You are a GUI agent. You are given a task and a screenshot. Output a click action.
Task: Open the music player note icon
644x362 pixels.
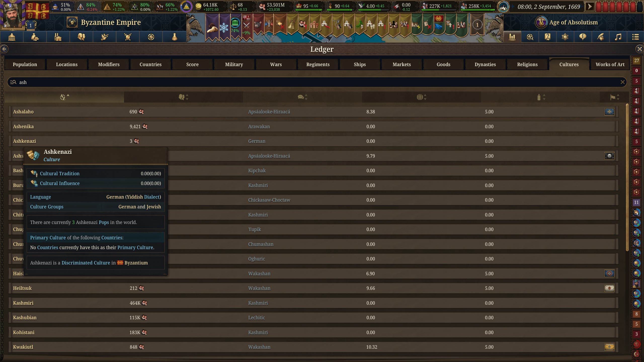point(618,37)
